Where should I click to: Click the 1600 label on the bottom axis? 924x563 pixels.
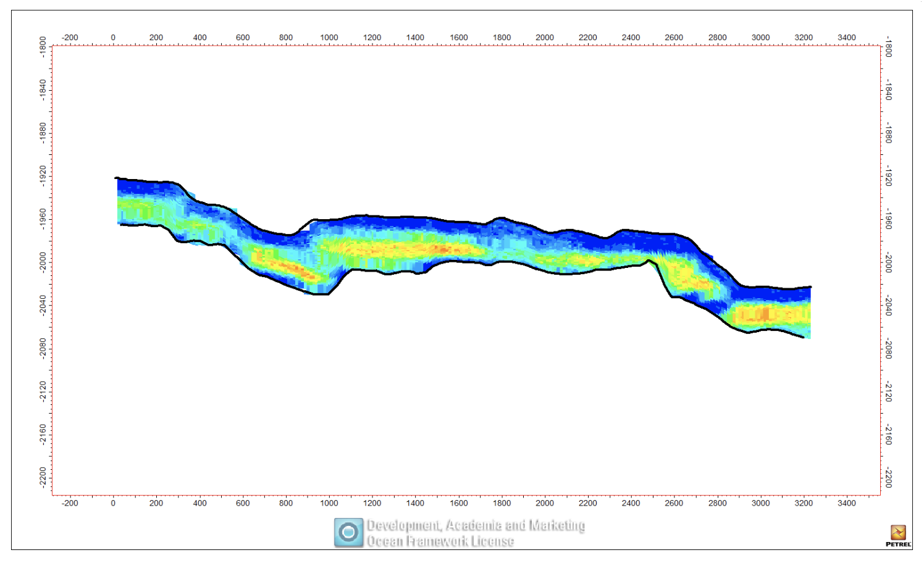tap(459, 503)
